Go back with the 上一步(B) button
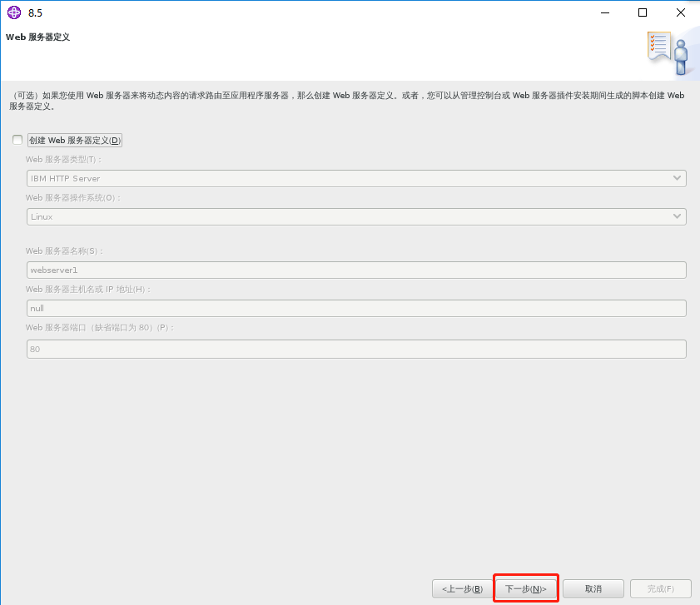700x605 pixels. 463,589
